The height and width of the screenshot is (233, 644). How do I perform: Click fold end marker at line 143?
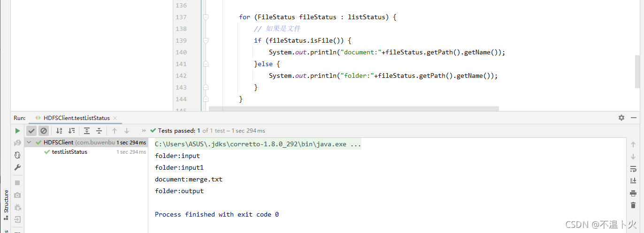pos(206,87)
